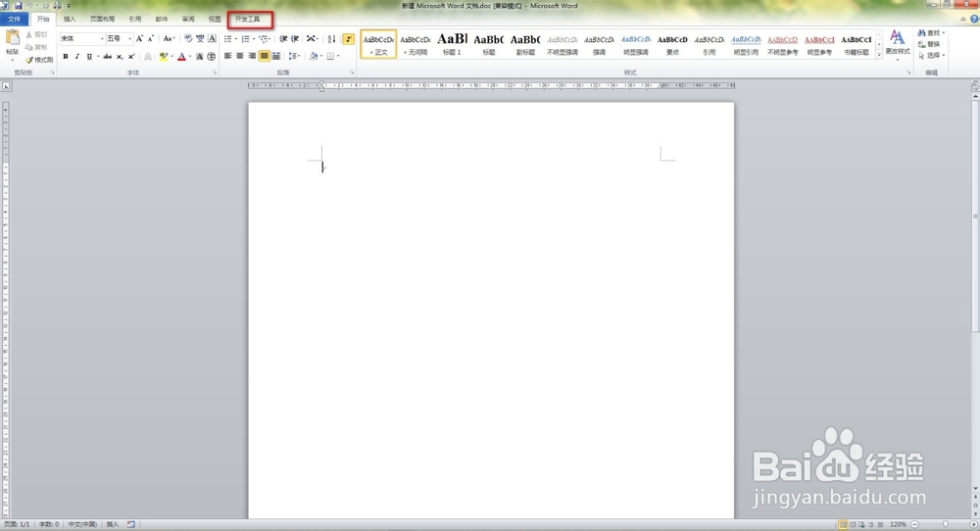Click the Align Right icon
This screenshot has width=980, height=531.
(252, 56)
